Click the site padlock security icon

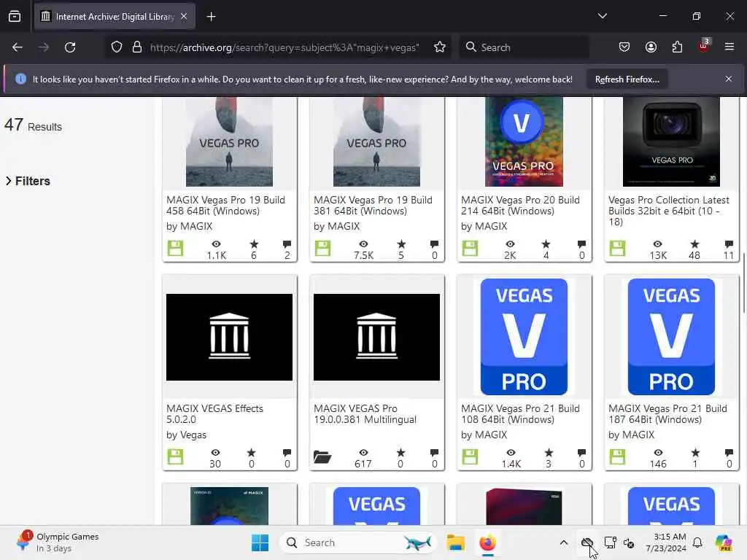137,47
